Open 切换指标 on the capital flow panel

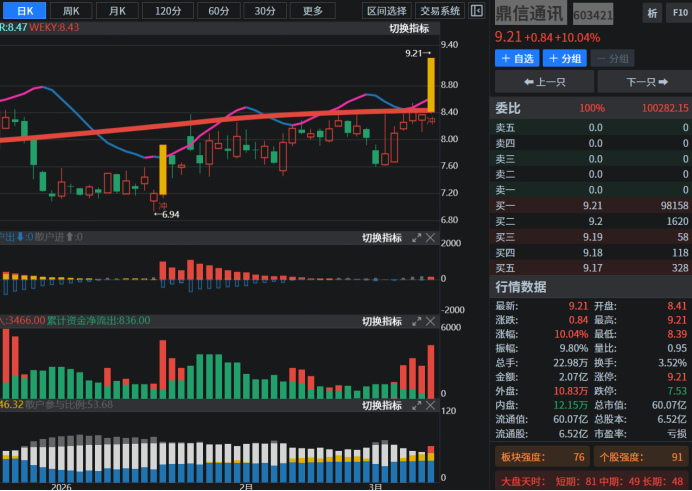[381, 322]
